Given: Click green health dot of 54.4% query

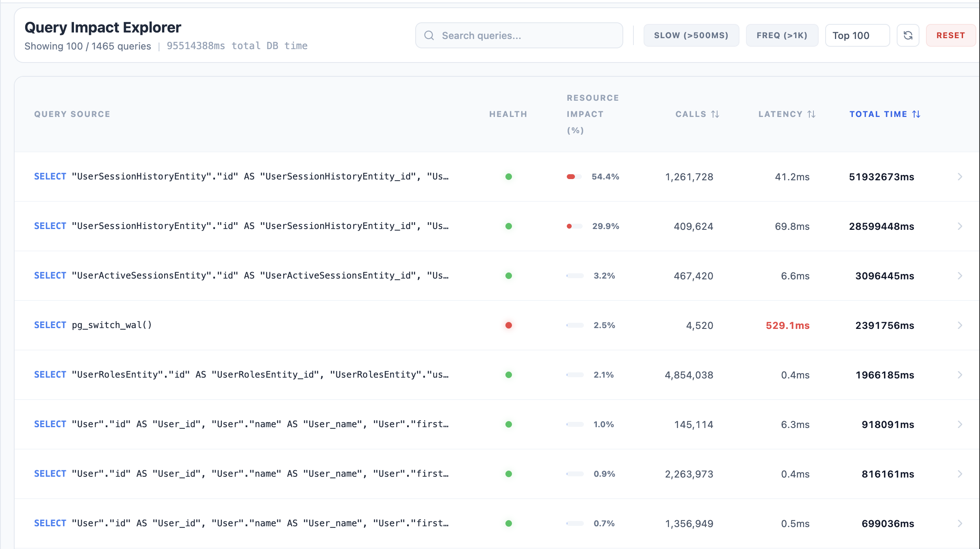Looking at the screenshot, I should (508, 177).
